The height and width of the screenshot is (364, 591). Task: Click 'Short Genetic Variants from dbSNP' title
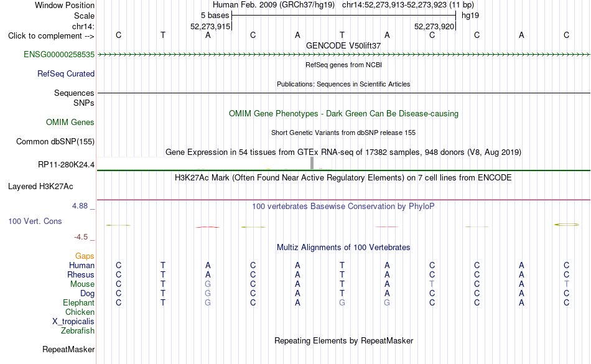pos(343,133)
